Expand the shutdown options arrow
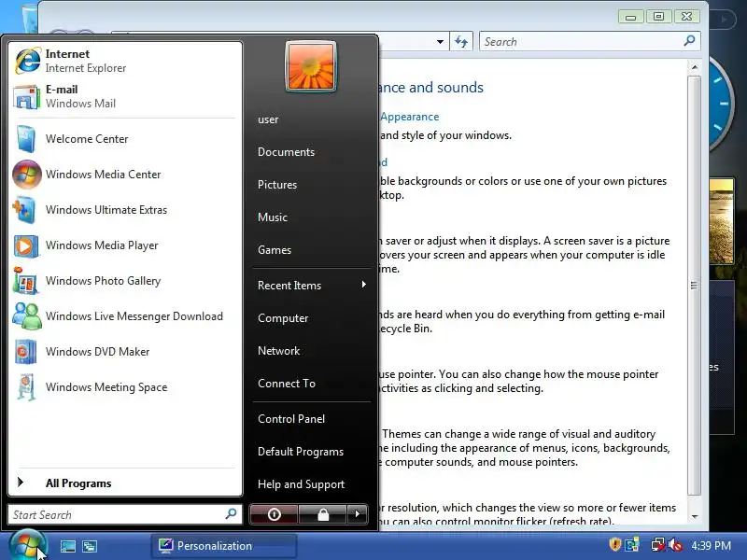Screen dimensions: 747x560 tap(358, 514)
